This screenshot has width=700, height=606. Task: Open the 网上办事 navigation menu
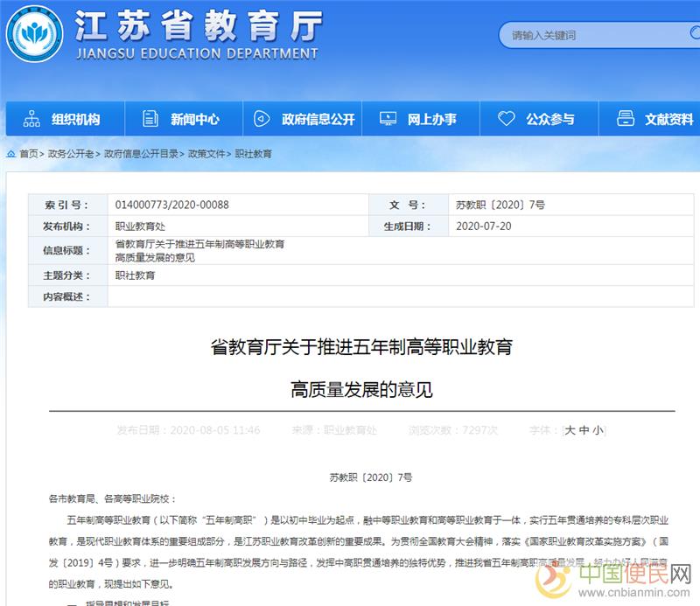point(431,119)
